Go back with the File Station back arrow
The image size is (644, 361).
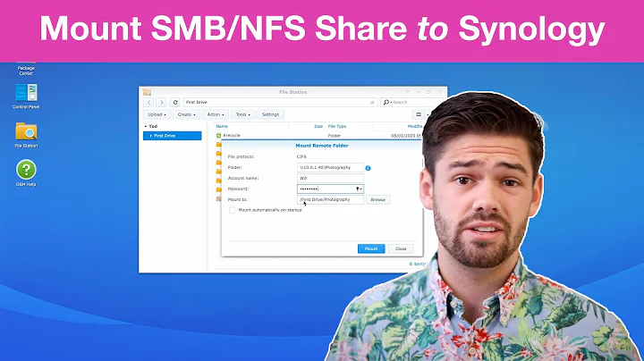pyautogui.click(x=149, y=102)
